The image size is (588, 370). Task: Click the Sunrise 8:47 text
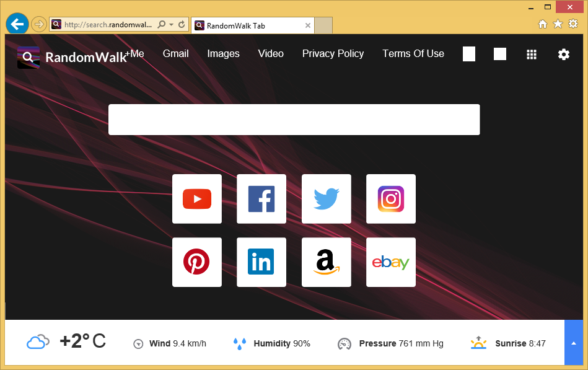[x=520, y=344]
